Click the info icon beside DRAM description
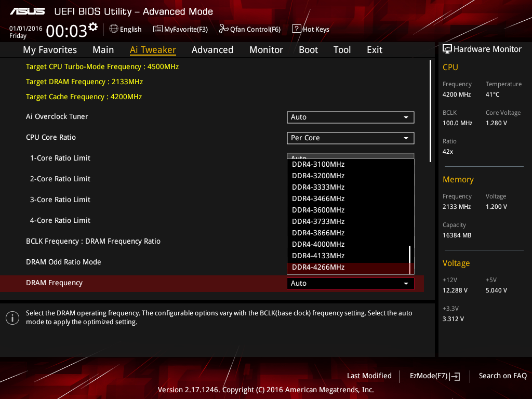Image resolution: width=532 pixels, height=399 pixels. pos(12,317)
